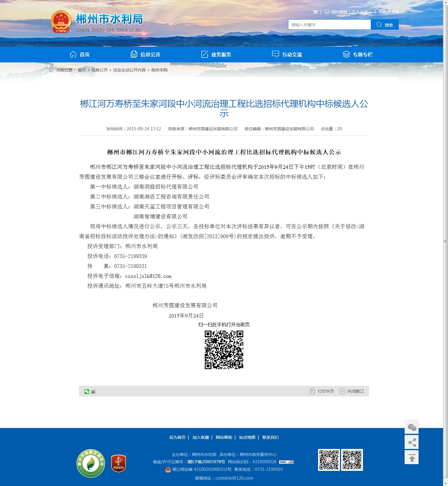The width and height of the screenshot is (448, 486).
Task: Click the search magnifier button
Action: point(385,25)
